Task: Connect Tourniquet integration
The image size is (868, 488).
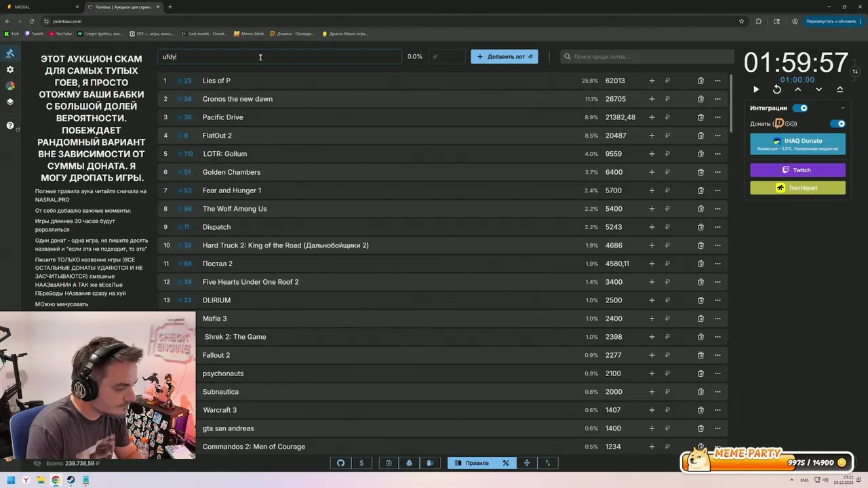Action: pos(797,188)
